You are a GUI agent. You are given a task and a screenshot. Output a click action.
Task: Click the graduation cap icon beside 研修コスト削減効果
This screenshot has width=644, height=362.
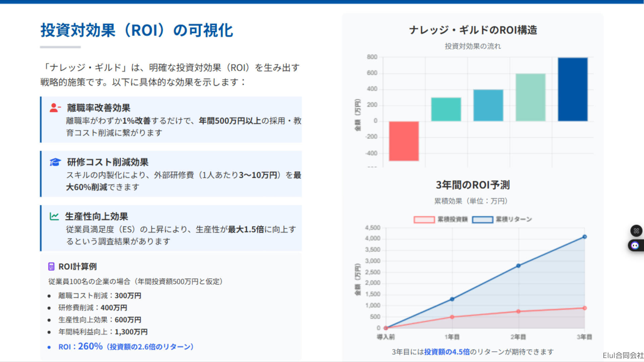[55, 162]
